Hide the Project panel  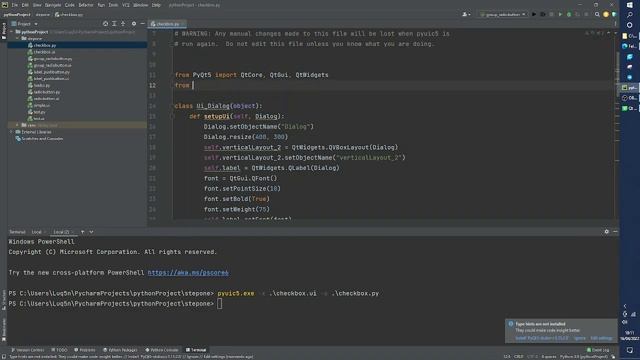(x=142, y=24)
